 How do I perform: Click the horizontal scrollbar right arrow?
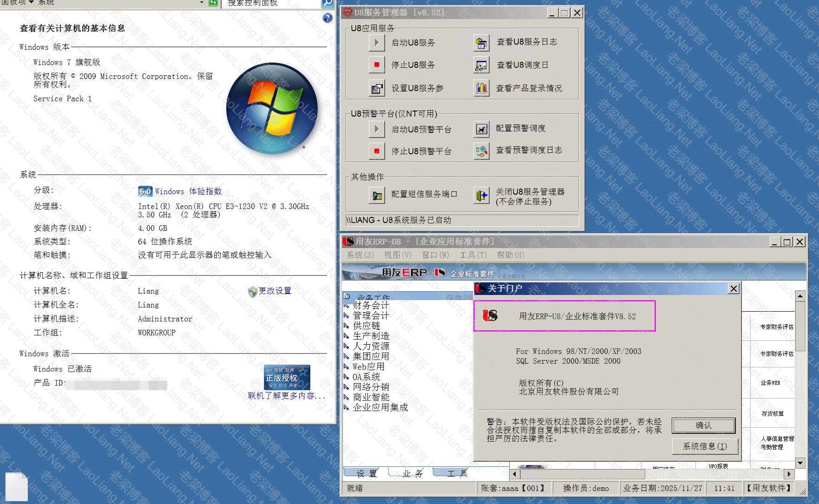point(789,474)
